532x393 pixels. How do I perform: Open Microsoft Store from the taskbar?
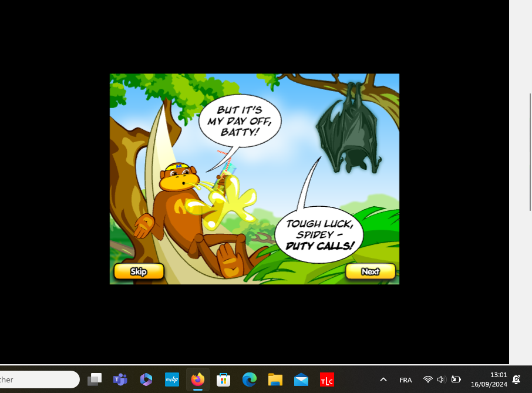point(223,379)
